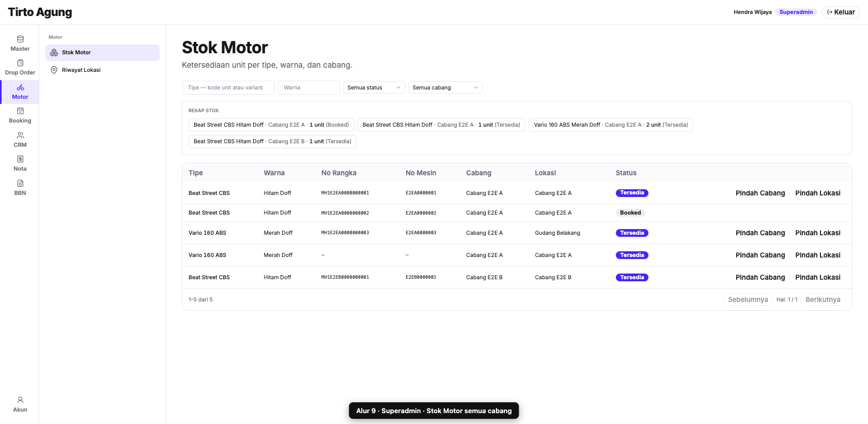Viewport: 868px width, 424px height.
Task: Open the BBN document icon
Action: pos(20,184)
